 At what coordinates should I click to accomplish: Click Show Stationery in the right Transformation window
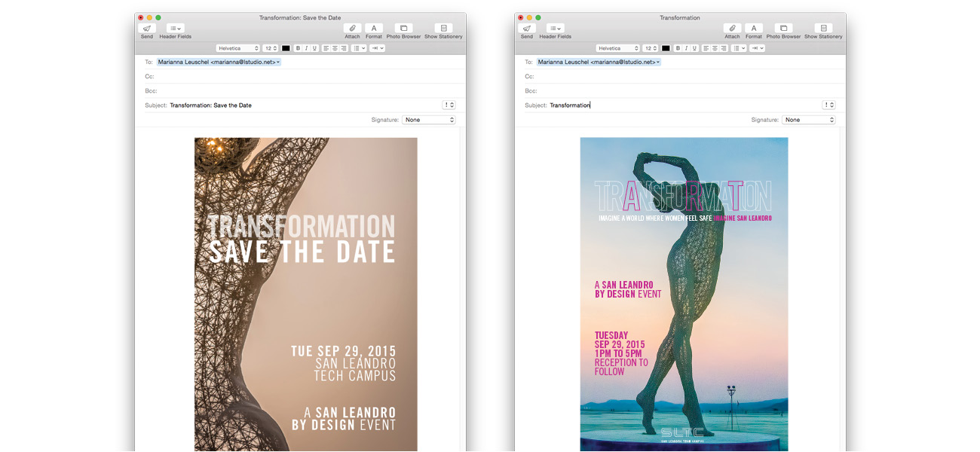pyautogui.click(x=823, y=29)
